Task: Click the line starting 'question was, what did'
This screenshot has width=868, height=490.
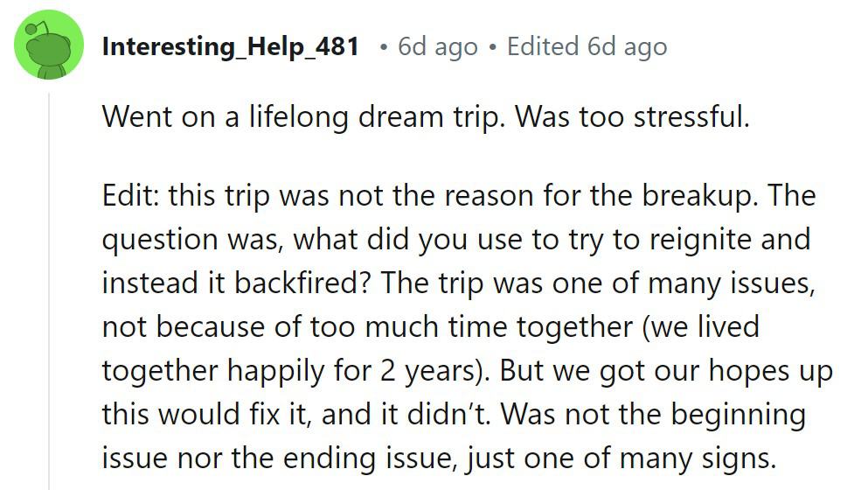Action: 456,240
